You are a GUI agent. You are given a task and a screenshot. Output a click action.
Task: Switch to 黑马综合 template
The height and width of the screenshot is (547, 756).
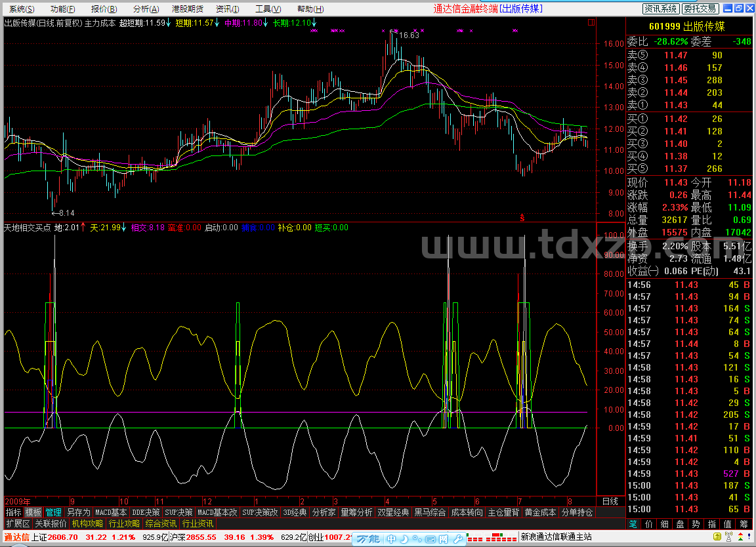(x=430, y=512)
